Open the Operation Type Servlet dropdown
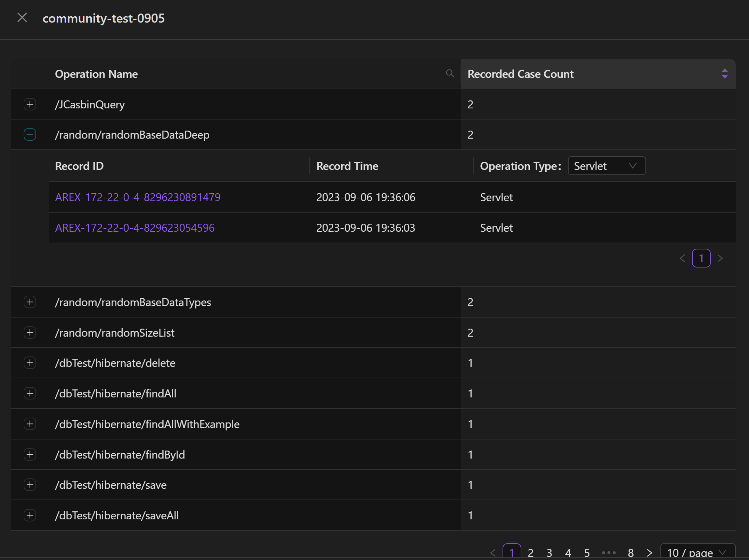 click(x=606, y=166)
